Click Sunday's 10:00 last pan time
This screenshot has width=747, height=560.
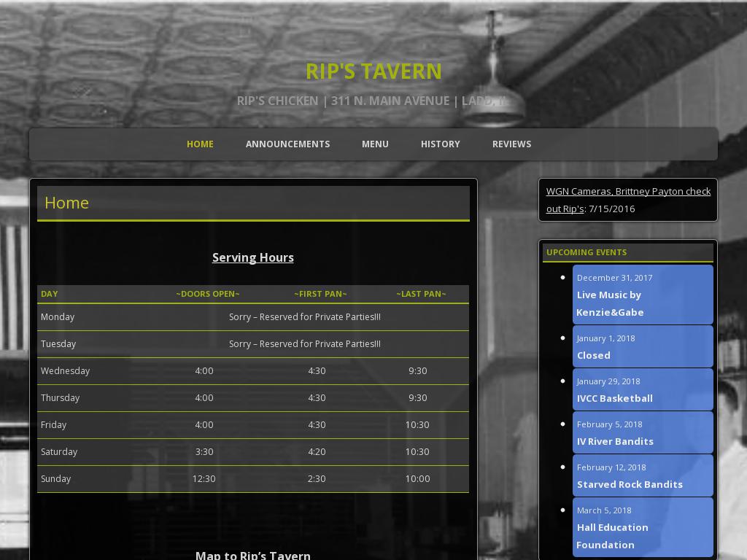pyautogui.click(x=418, y=478)
